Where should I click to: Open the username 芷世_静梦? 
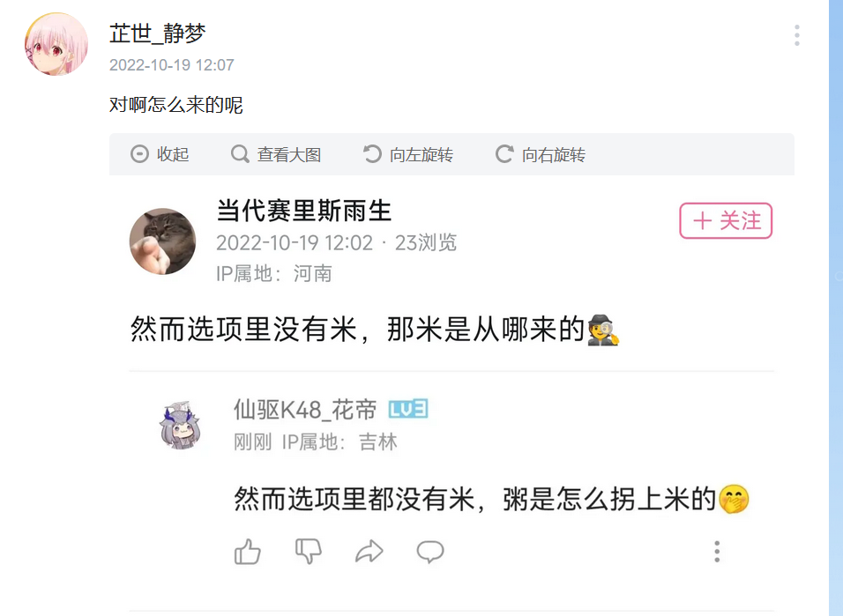pos(158,33)
